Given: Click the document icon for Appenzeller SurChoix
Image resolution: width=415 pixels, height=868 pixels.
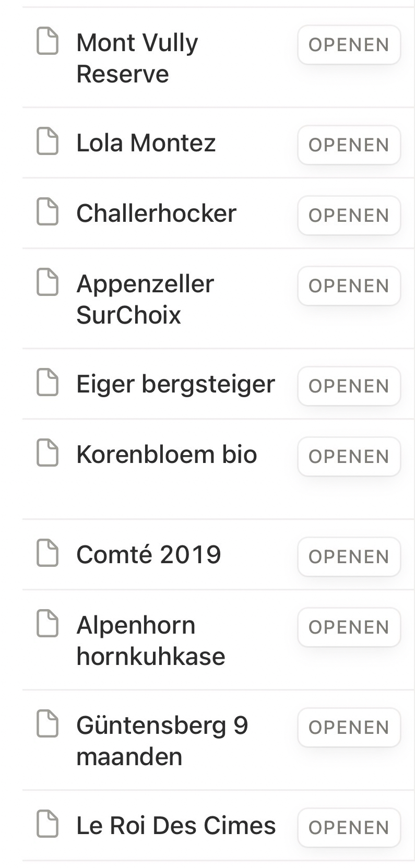Looking at the screenshot, I should click(48, 283).
